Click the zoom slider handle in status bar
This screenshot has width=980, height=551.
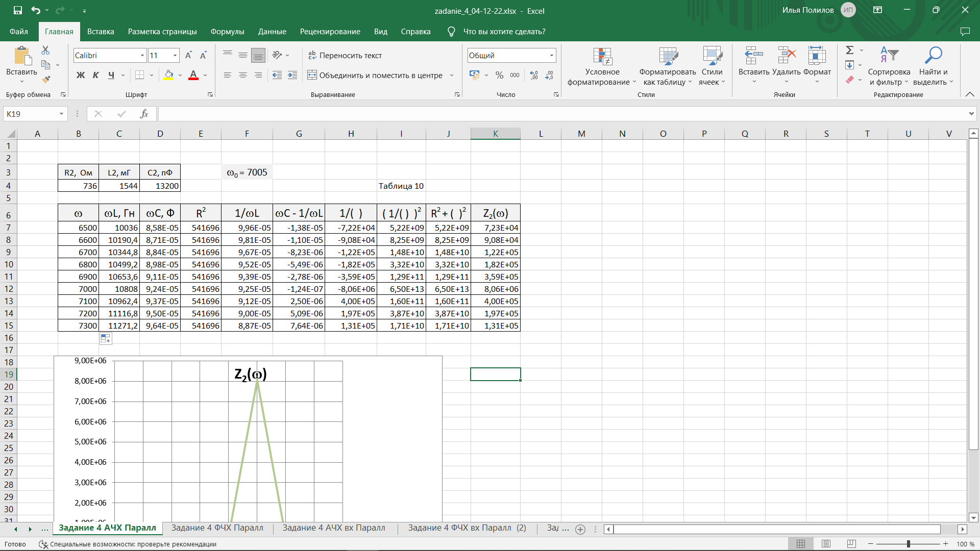point(908,544)
